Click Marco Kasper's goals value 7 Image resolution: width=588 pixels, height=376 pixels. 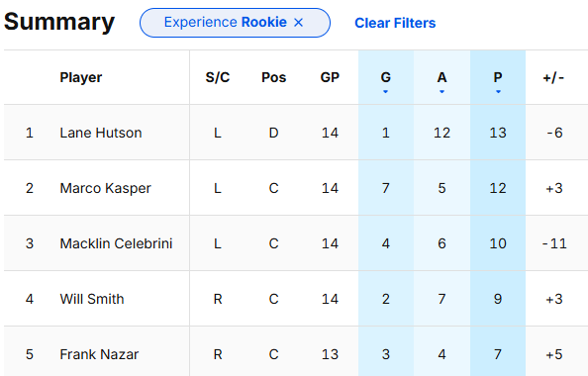385,188
